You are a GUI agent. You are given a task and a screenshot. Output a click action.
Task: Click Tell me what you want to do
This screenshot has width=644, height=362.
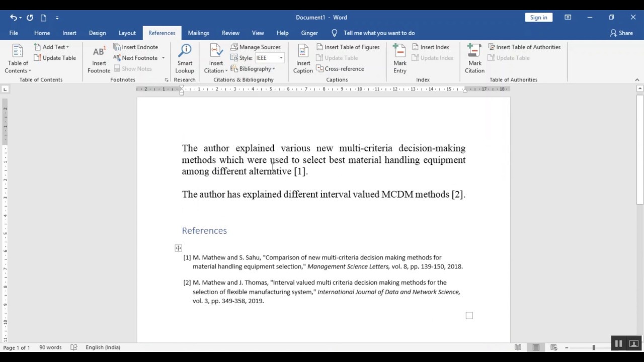pos(373,33)
